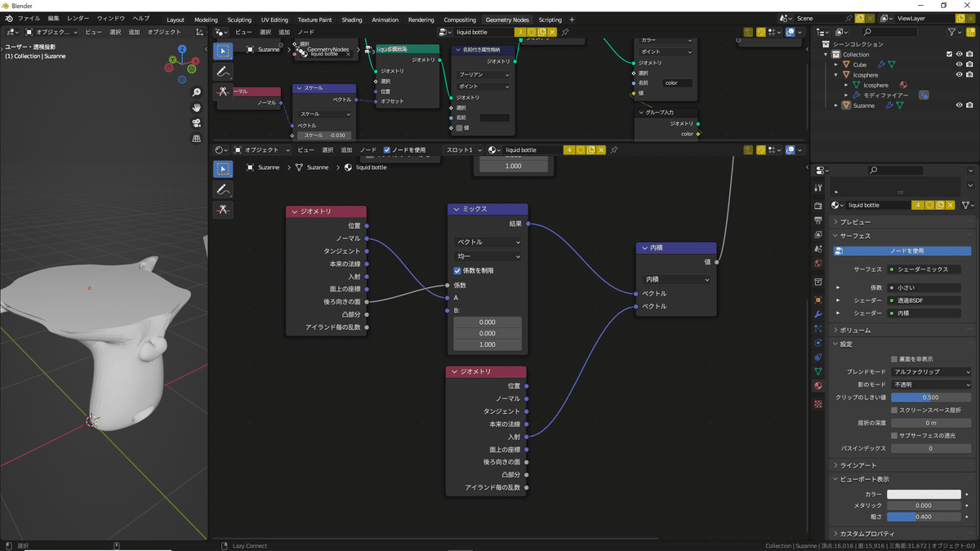Hide Cube with its eye icon

click(x=960, y=64)
